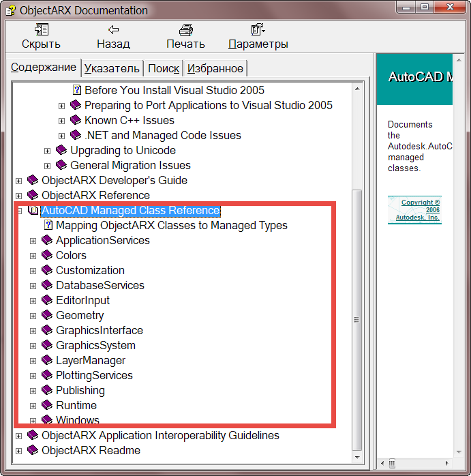Click the topic pane scroll-right arrow
Viewport: 471px width, 476px height.
click(446, 463)
